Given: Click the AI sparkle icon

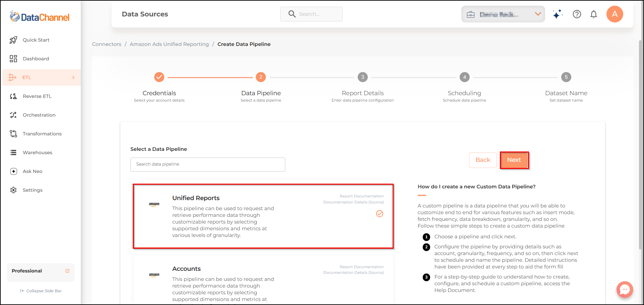Looking at the screenshot, I should pyautogui.click(x=558, y=14).
